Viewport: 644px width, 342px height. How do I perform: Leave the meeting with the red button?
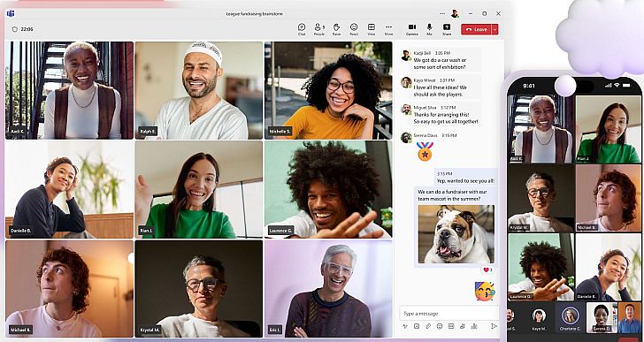[476, 29]
